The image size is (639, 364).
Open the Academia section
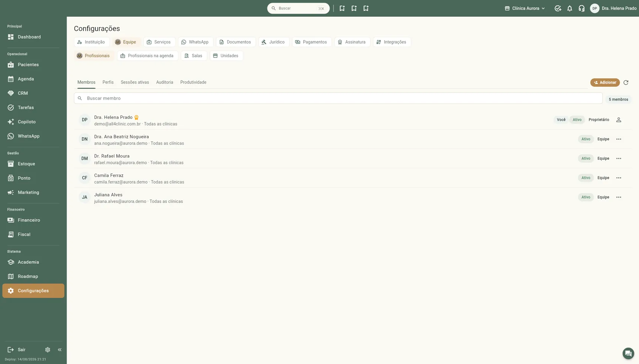click(33, 262)
